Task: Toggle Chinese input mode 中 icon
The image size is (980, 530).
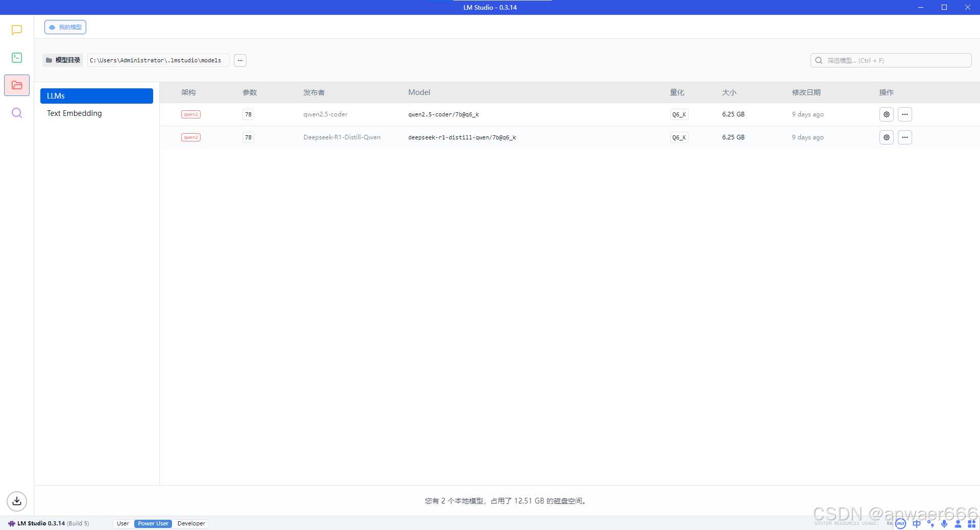Action: coord(917,524)
